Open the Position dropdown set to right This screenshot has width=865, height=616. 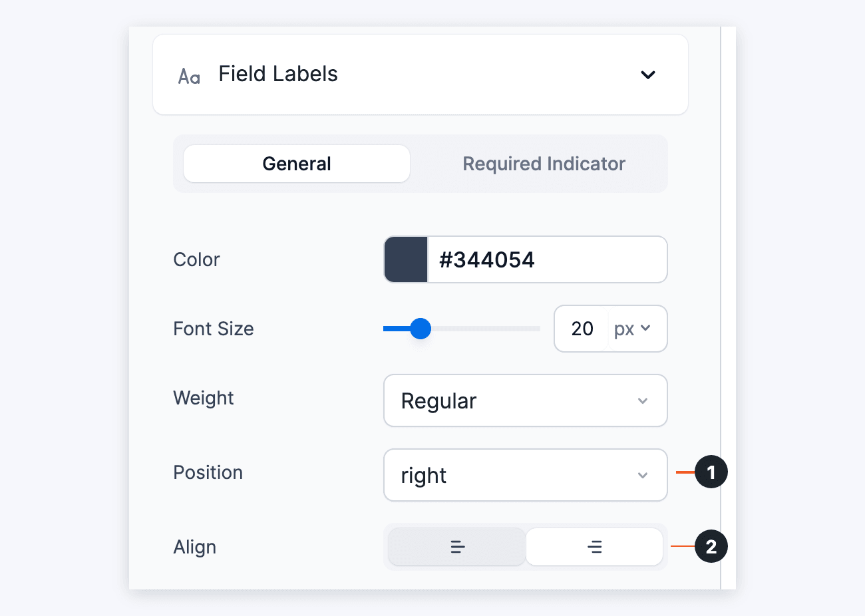[x=526, y=475]
